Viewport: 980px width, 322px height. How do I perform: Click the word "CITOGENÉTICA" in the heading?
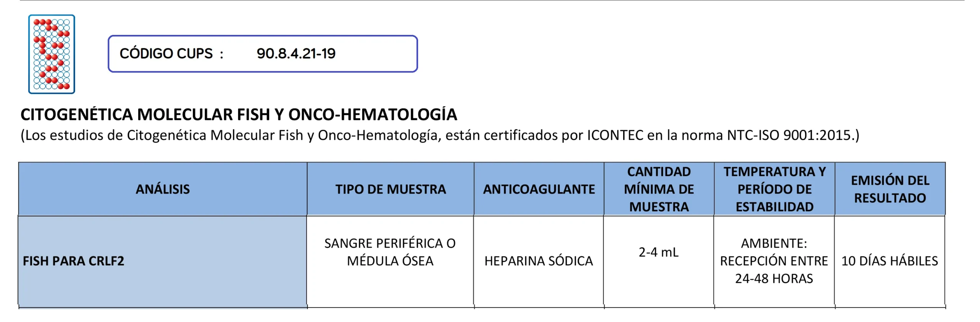click(x=77, y=114)
